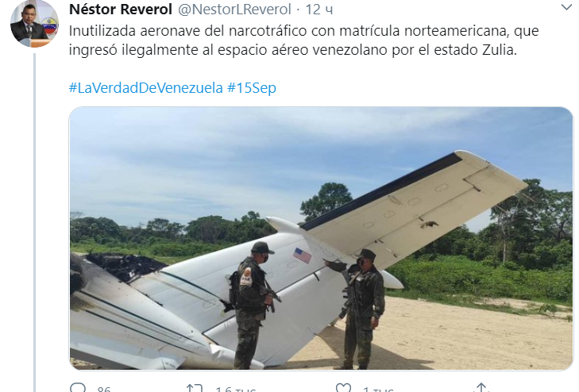579x392 pixels.
Task: View the 86 replies count
Action: pyautogui.click(x=104, y=389)
